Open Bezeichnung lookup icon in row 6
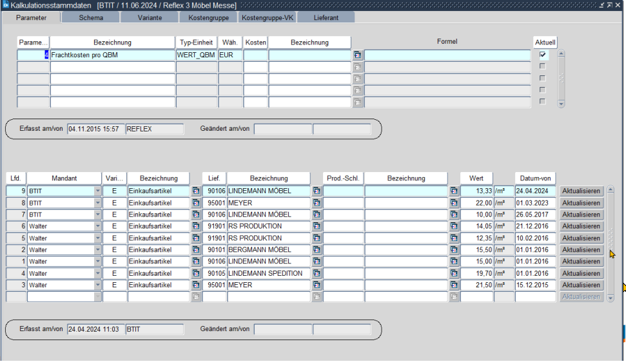The height and width of the screenshot is (364, 626). point(196,226)
